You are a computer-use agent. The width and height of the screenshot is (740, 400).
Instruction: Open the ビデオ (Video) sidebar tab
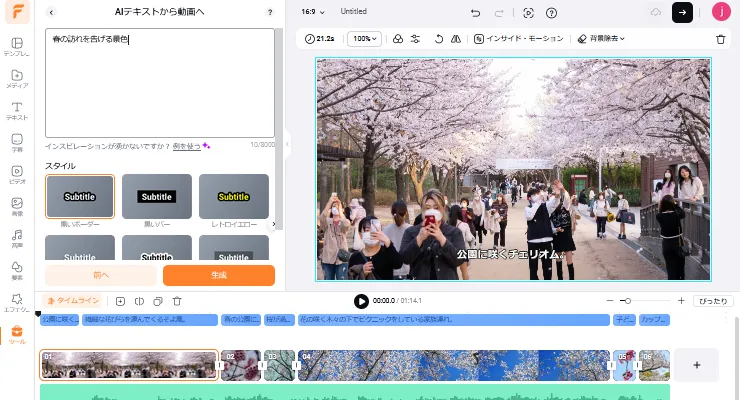pos(17,174)
